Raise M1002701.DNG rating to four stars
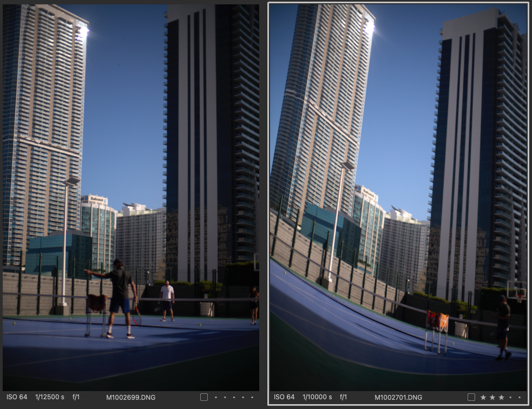Viewport: 532px width, 409px height. [x=511, y=397]
